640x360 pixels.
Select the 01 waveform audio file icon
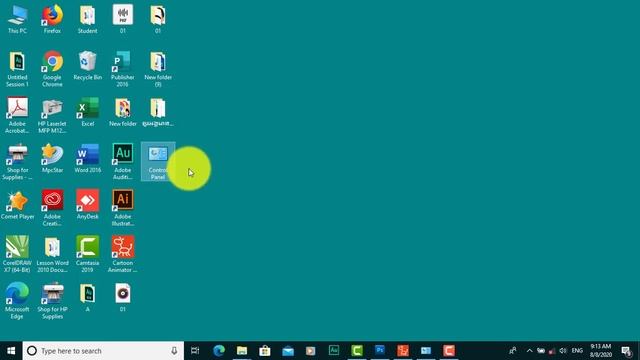(x=122, y=19)
